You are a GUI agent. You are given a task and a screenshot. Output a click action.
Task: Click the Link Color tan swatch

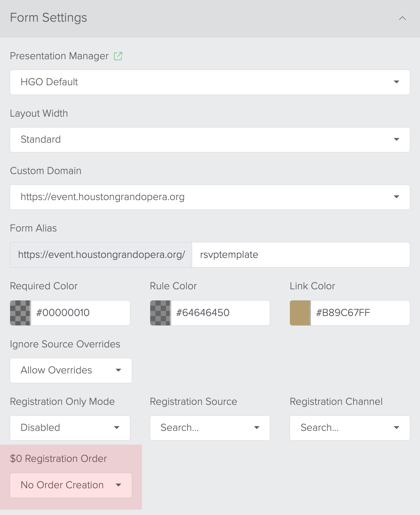click(300, 313)
